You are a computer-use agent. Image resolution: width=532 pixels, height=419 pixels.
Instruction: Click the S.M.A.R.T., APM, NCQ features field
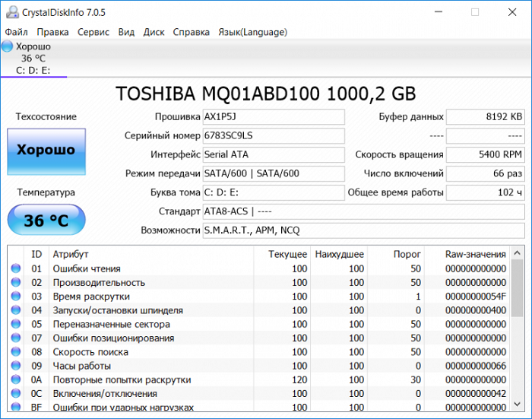[x=364, y=230]
